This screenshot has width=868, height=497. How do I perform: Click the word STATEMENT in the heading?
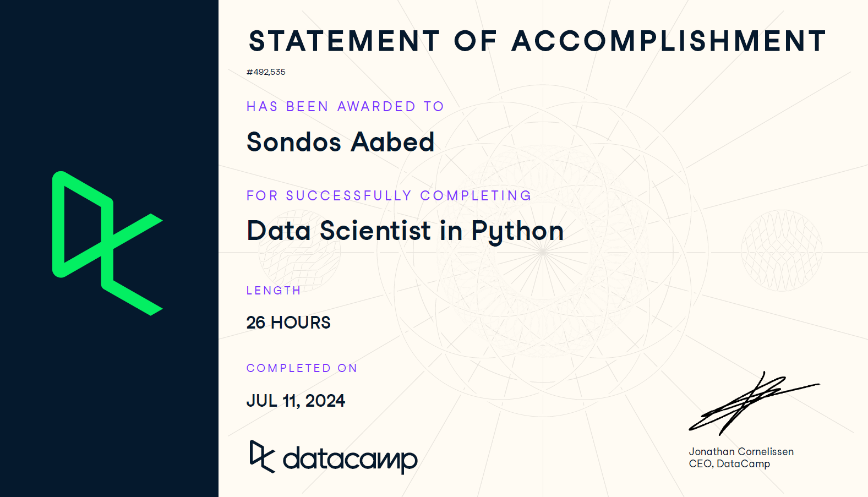pos(345,41)
